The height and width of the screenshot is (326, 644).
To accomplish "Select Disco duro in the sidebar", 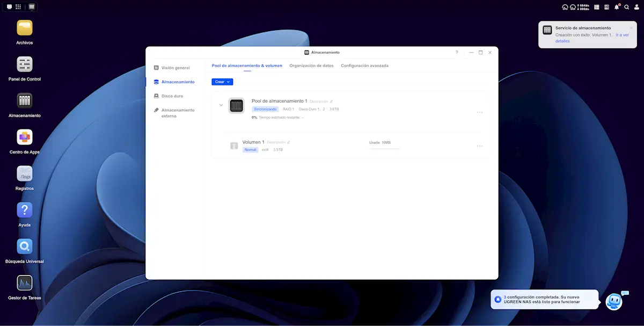I will 172,96.
